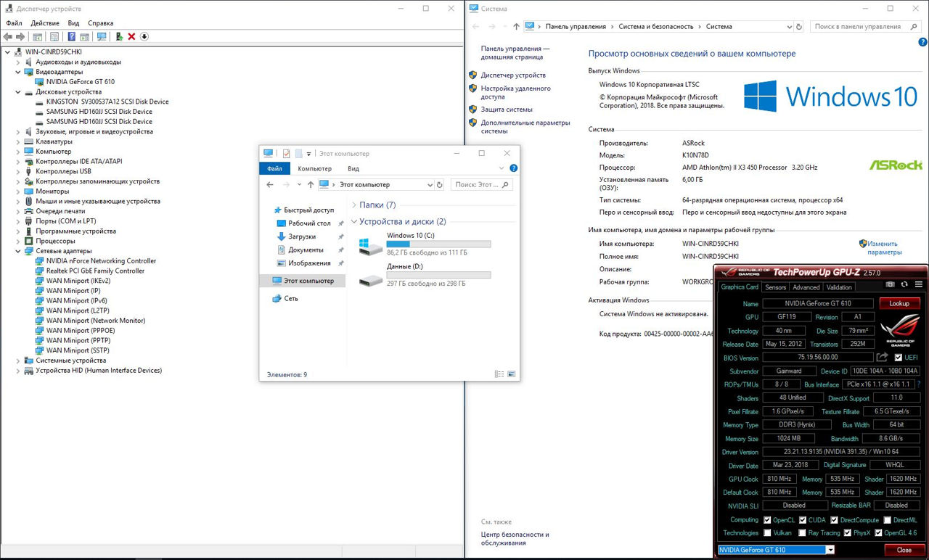Screen dimensions: 929x560
Task: Switch to the Sensors tab in GPU-Z
Action: [x=775, y=287]
